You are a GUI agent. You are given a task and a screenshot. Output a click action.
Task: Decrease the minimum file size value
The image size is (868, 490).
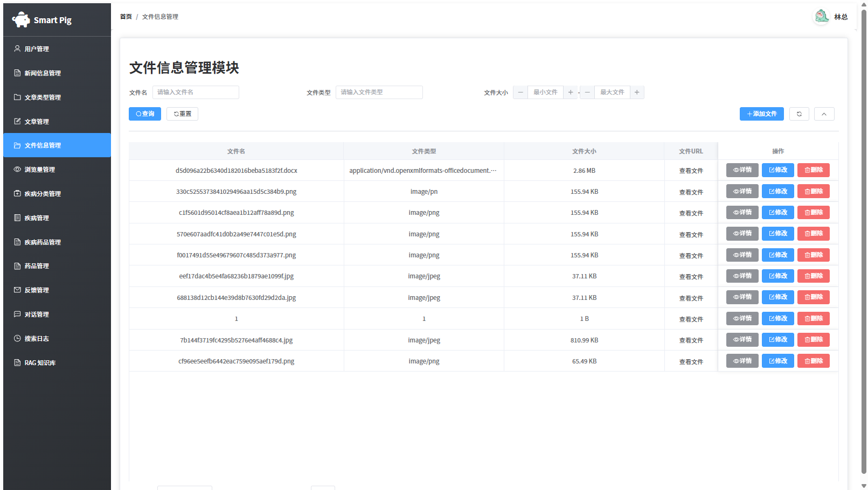point(520,93)
